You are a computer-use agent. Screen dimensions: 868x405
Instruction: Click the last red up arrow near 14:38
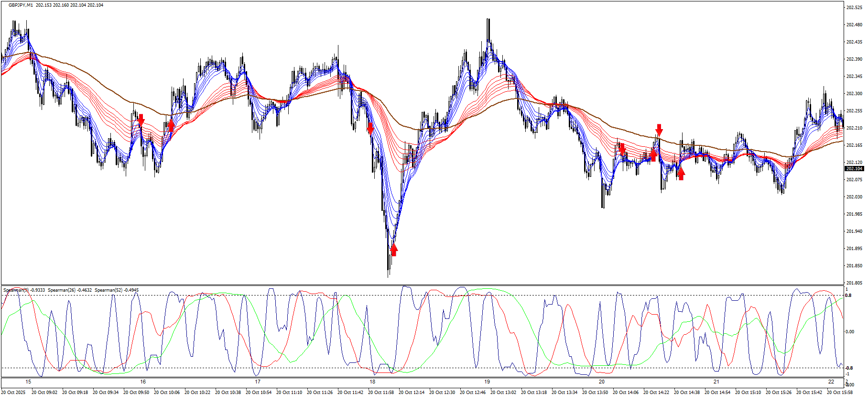click(x=681, y=174)
